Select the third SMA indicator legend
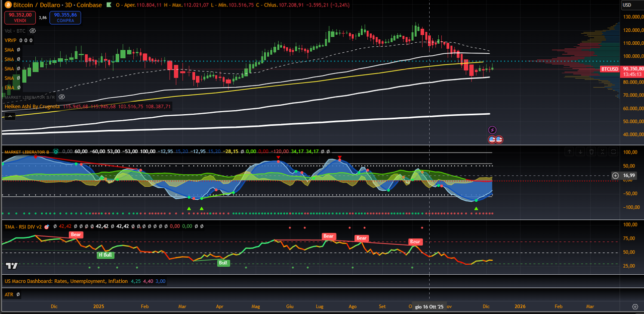644x314 pixels. click(9, 69)
